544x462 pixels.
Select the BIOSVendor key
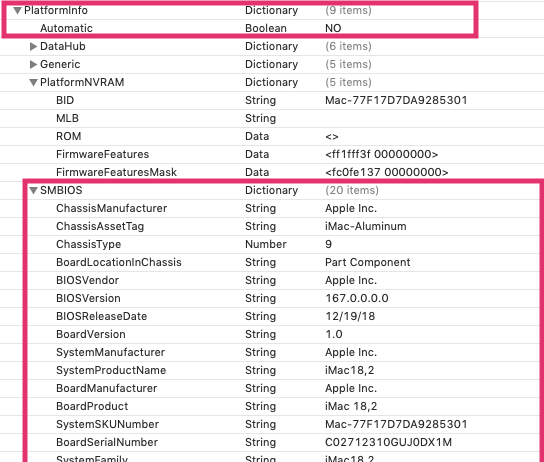87,280
